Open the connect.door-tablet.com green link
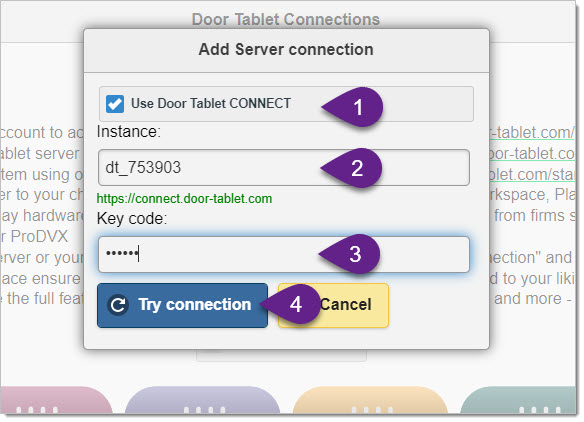 (184, 199)
